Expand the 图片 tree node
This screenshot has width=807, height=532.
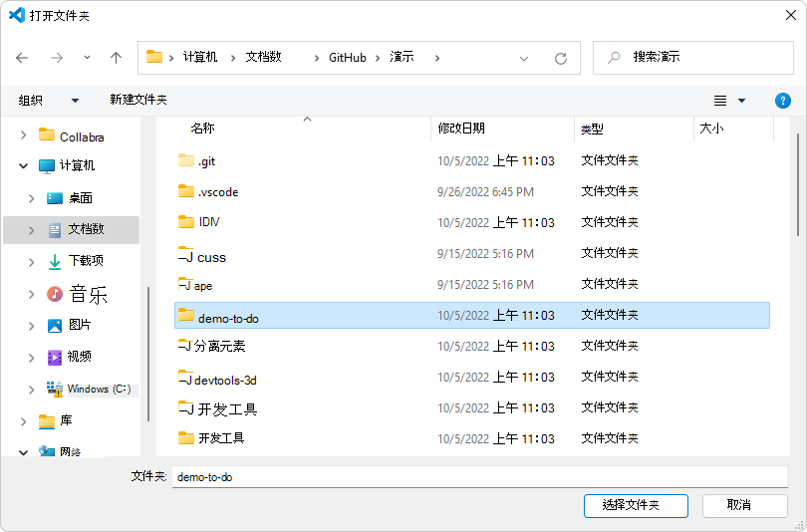click(x=32, y=326)
